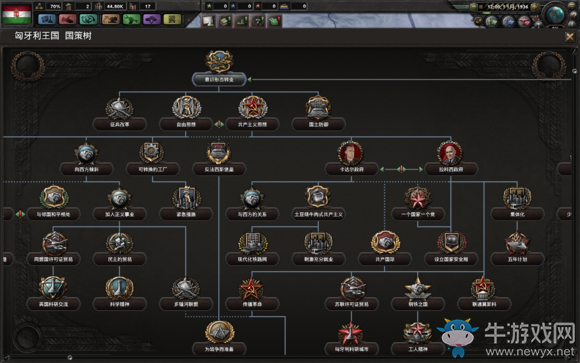Open the yellow logistics tab in top bar
This screenshot has width=580, height=363.
(172, 19)
